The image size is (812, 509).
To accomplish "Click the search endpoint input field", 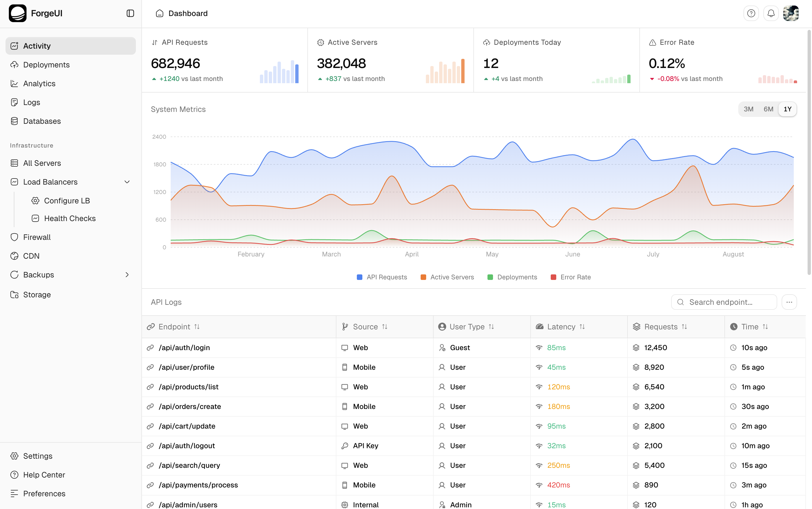I will (723, 302).
